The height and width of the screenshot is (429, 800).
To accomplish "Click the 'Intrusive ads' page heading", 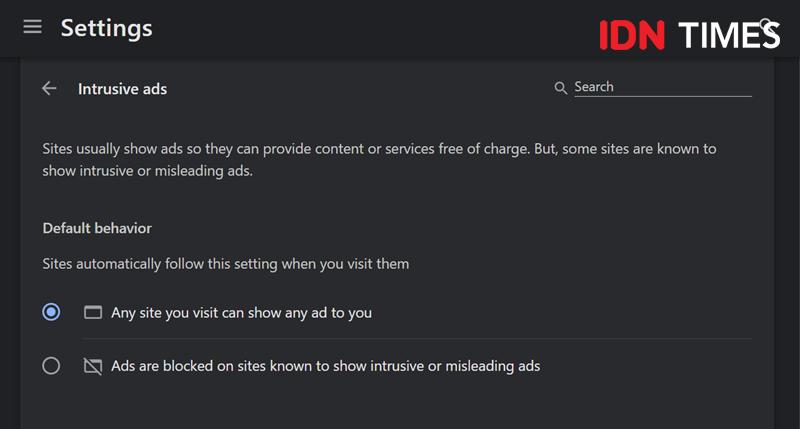I will point(122,89).
